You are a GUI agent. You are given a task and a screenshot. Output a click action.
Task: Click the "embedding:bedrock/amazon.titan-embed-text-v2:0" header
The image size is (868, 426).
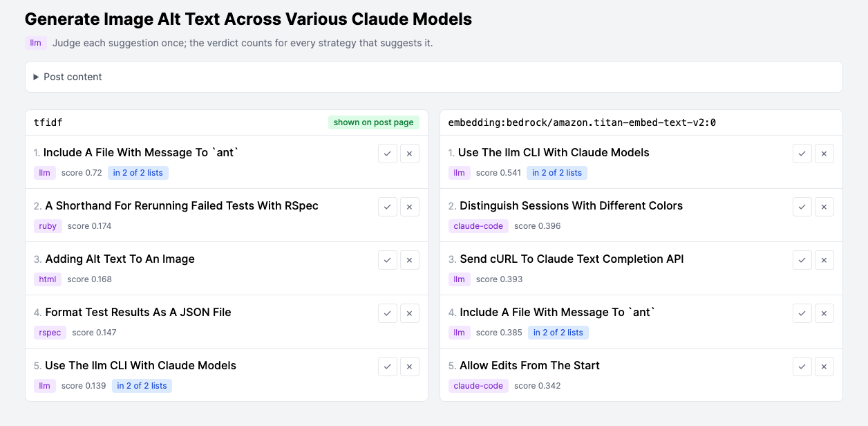(x=582, y=122)
